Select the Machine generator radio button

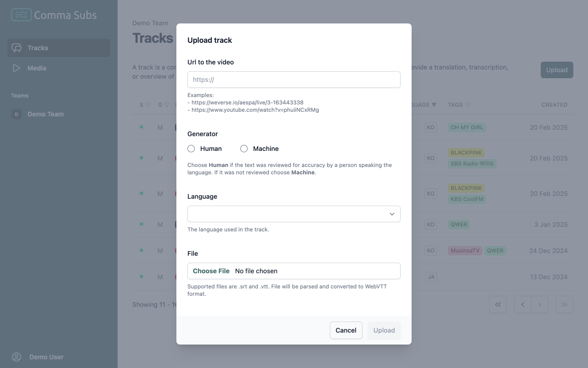244,149
